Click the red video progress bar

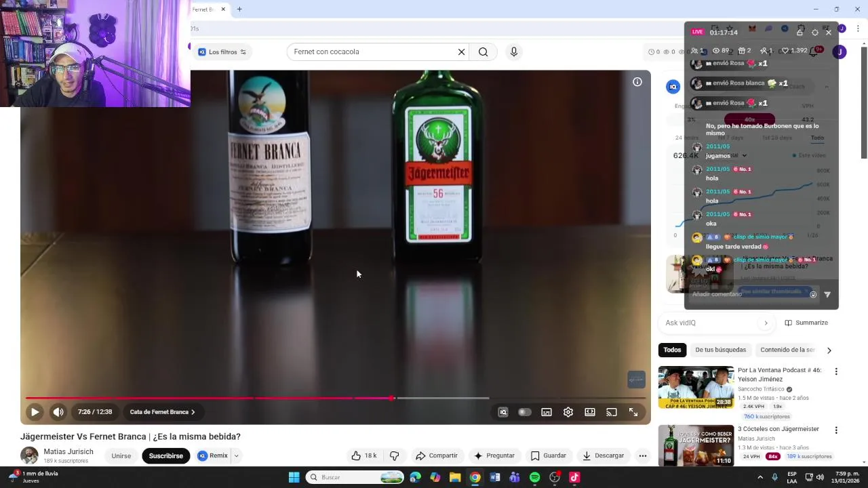coord(209,398)
